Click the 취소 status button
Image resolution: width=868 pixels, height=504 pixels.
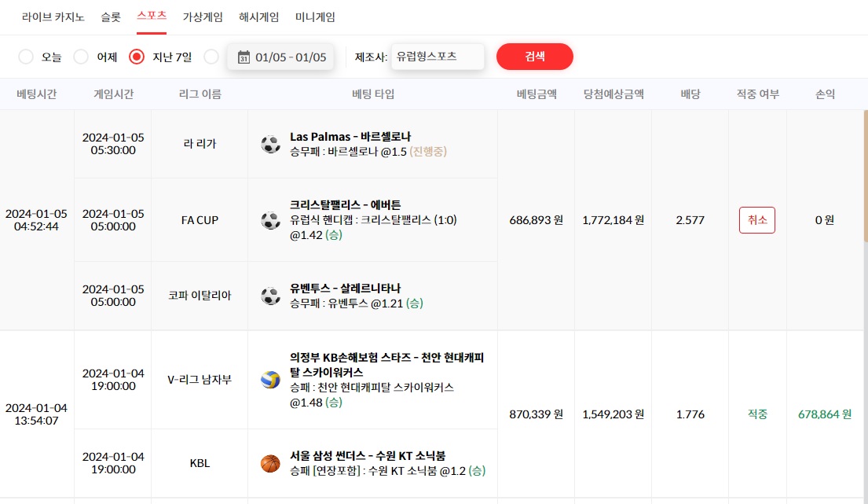[757, 220]
